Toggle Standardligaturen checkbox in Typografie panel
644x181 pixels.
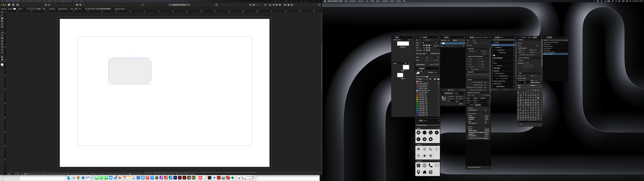(467, 110)
